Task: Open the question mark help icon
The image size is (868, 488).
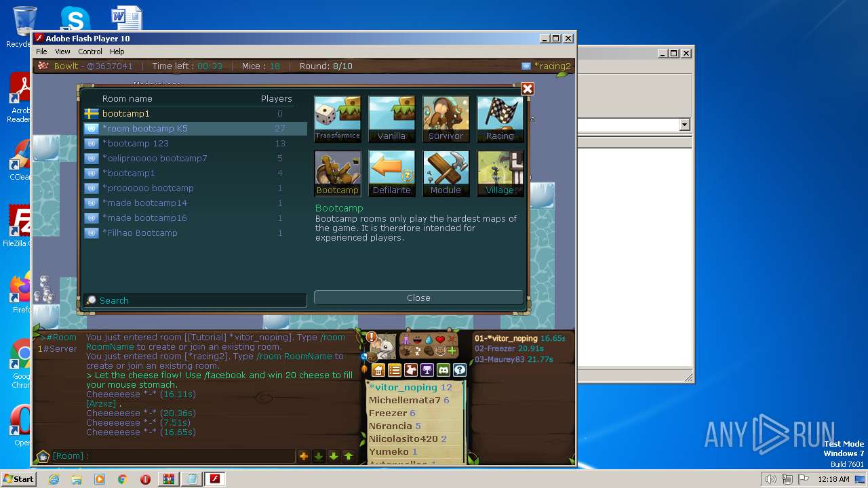Action: click(x=460, y=370)
